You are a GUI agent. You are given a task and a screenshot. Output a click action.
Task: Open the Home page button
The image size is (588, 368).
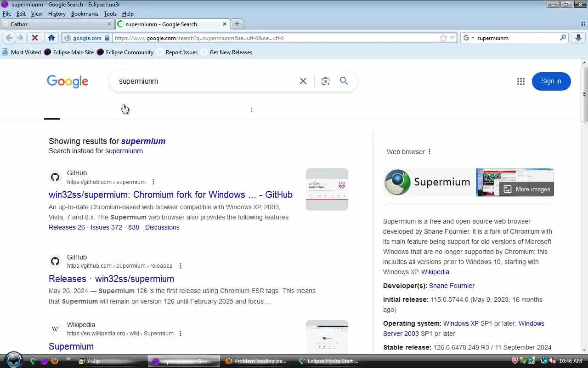(51, 38)
